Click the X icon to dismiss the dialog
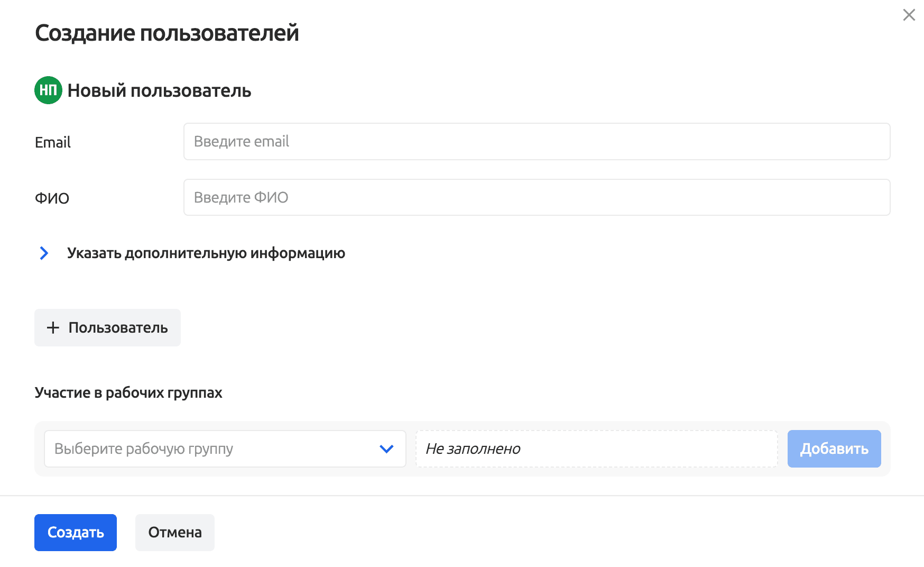Screen dimensions: 924x567 909,15
